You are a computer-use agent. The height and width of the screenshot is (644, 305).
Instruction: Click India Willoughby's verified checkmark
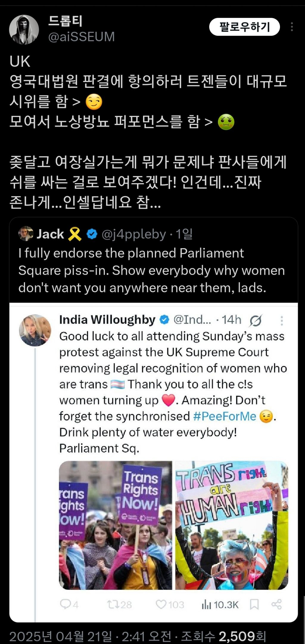164,320
